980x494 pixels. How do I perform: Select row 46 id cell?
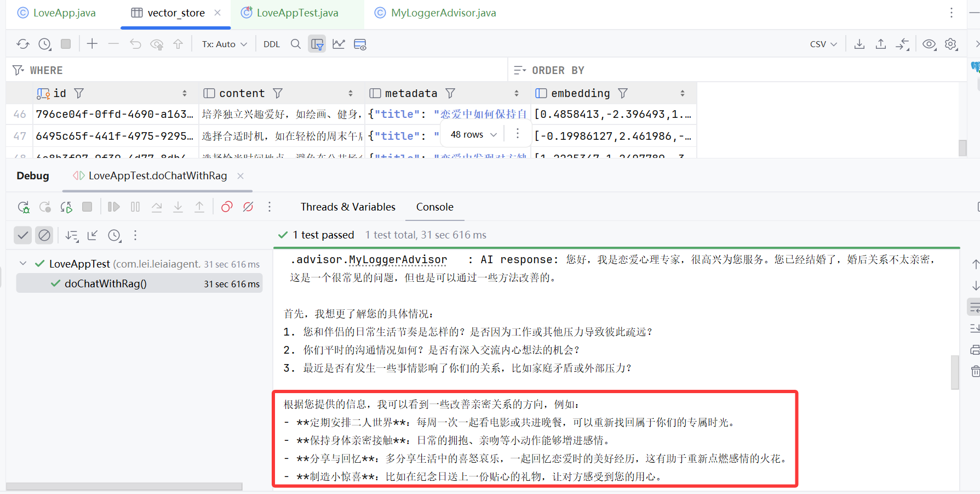pyautogui.click(x=115, y=114)
